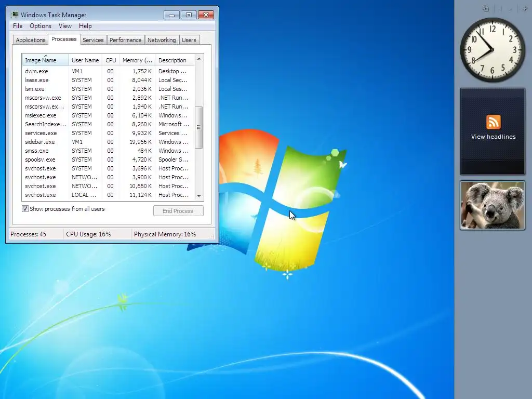Click View headlines link in feed gadget
This screenshot has height=399, width=532.
[x=494, y=137]
